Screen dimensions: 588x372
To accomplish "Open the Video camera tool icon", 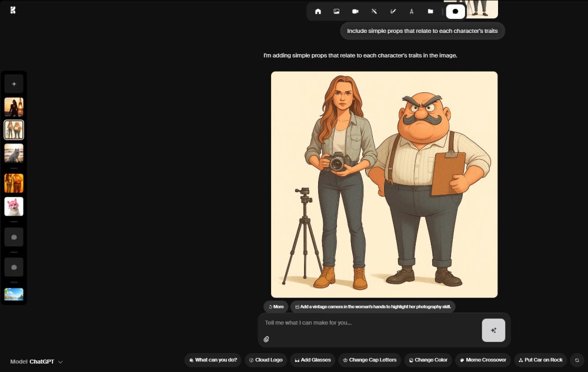I will [x=355, y=11].
